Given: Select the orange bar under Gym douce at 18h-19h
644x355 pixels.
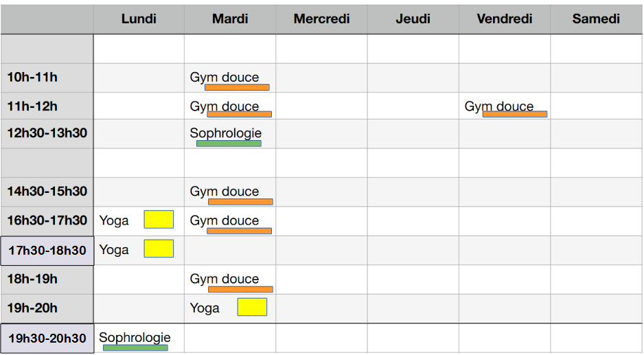Looking at the screenshot, I should coord(240,289).
